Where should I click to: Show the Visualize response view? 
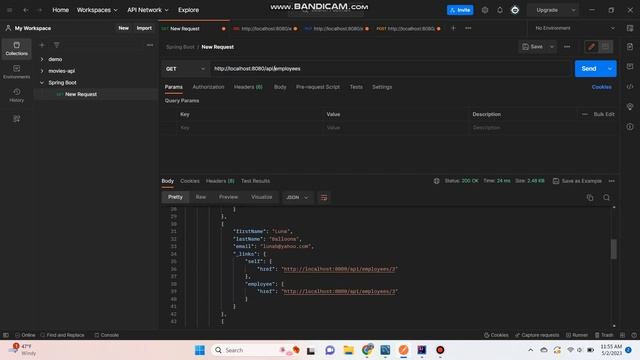click(x=262, y=197)
